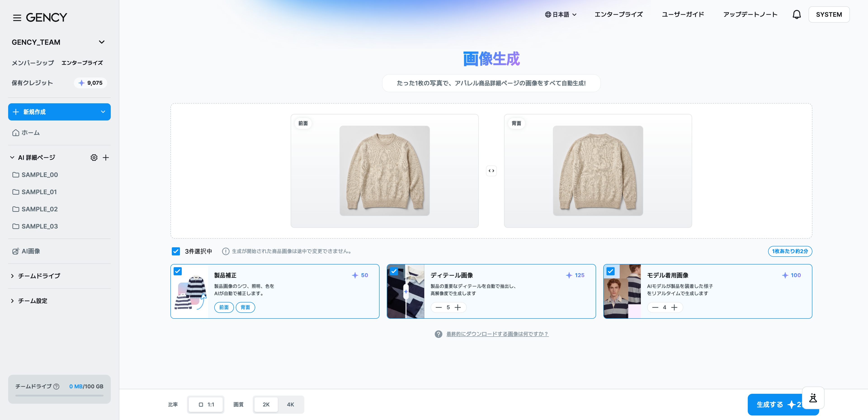Open the 新規作成 dropdown arrow
The image size is (868, 420).
[103, 112]
